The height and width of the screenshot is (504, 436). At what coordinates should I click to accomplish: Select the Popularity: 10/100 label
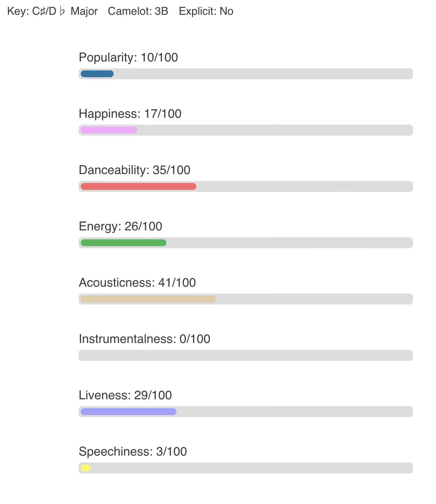click(128, 57)
